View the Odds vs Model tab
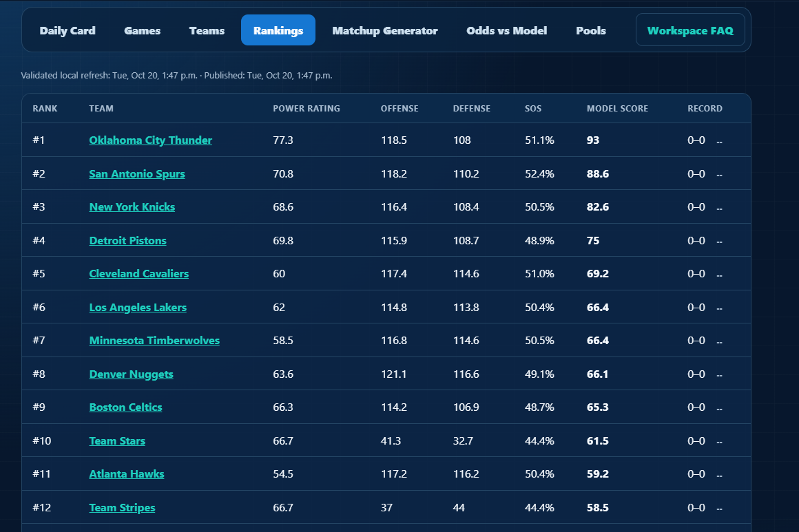The height and width of the screenshot is (532, 799). [x=506, y=30]
